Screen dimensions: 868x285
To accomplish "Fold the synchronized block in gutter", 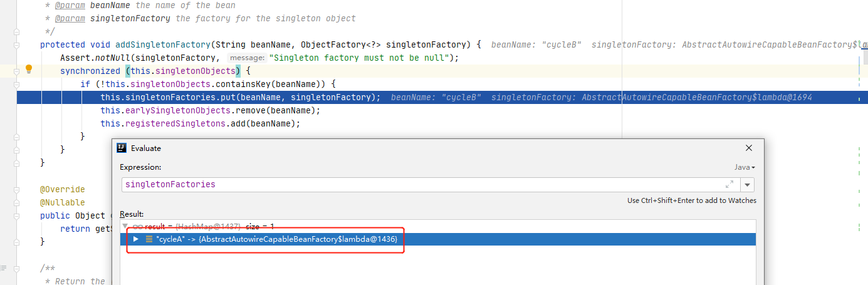I will [x=16, y=71].
